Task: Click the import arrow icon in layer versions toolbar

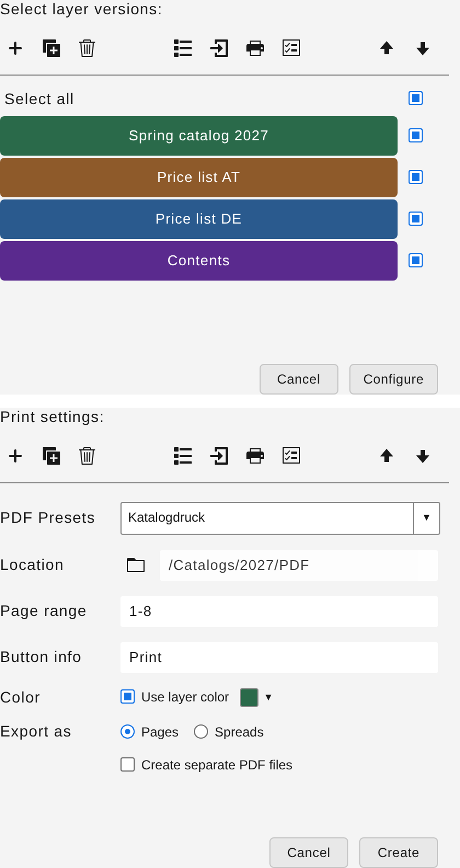Action: click(219, 48)
